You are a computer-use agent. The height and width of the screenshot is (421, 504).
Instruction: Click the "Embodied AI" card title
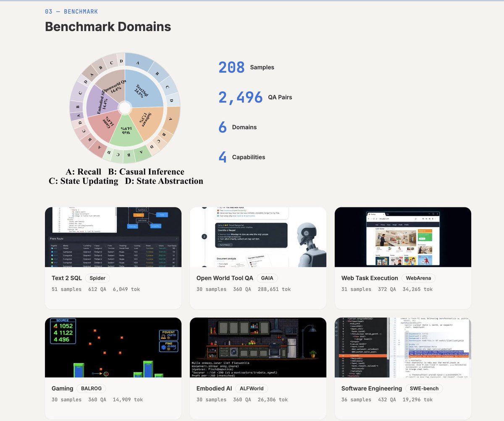click(x=214, y=388)
